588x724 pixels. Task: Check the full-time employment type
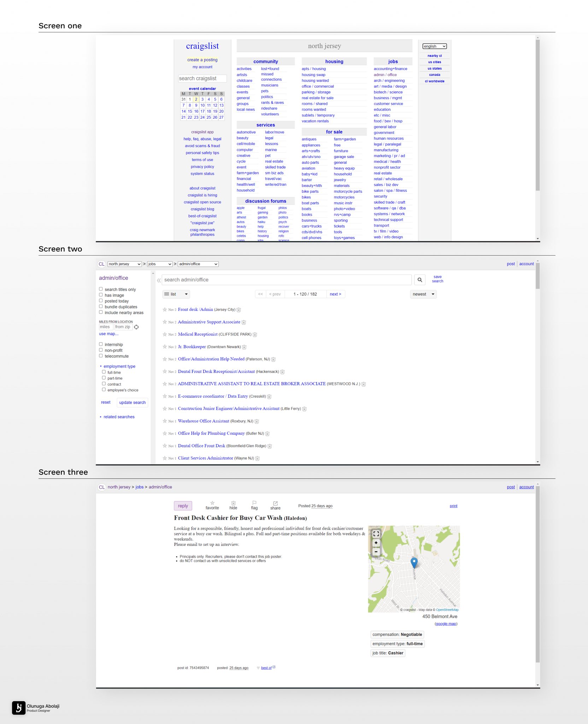(104, 372)
